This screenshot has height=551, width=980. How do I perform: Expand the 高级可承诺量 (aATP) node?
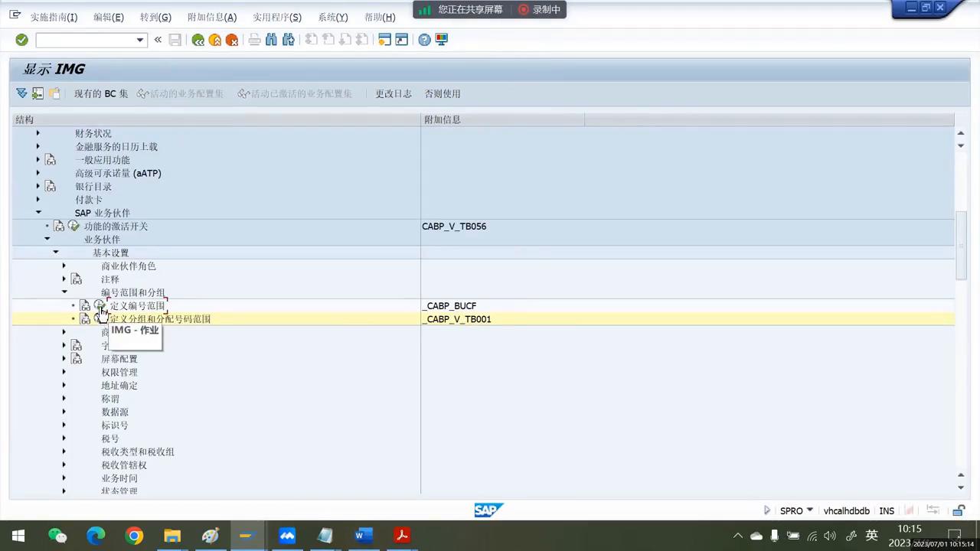click(x=38, y=173)
